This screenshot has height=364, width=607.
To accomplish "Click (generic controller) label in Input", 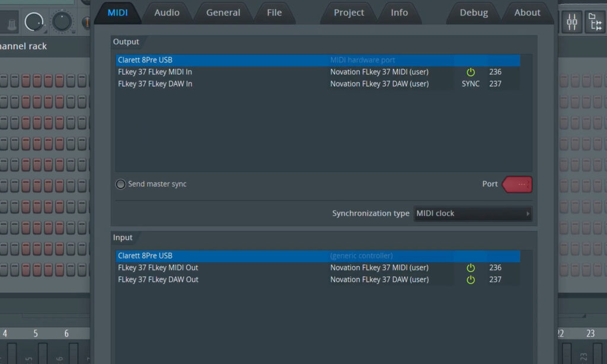I will tap(361, 256).
